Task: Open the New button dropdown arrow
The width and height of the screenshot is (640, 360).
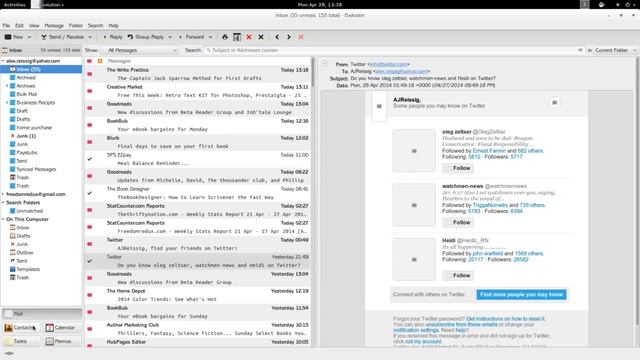Action: pos(29,37)
